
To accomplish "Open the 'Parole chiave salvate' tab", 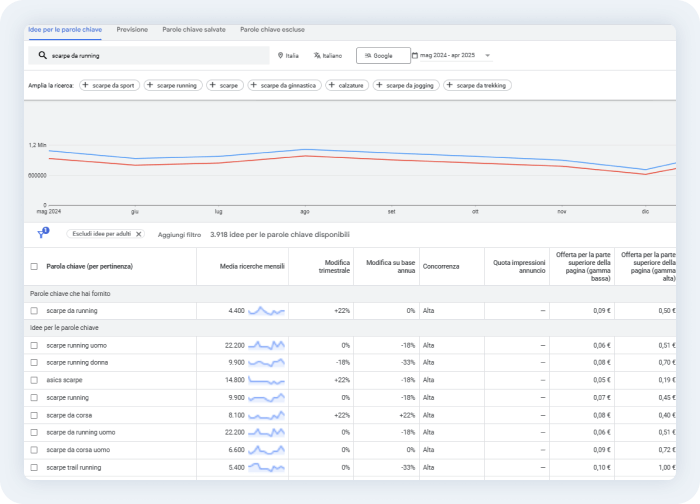I will click(x=194, y=30).
